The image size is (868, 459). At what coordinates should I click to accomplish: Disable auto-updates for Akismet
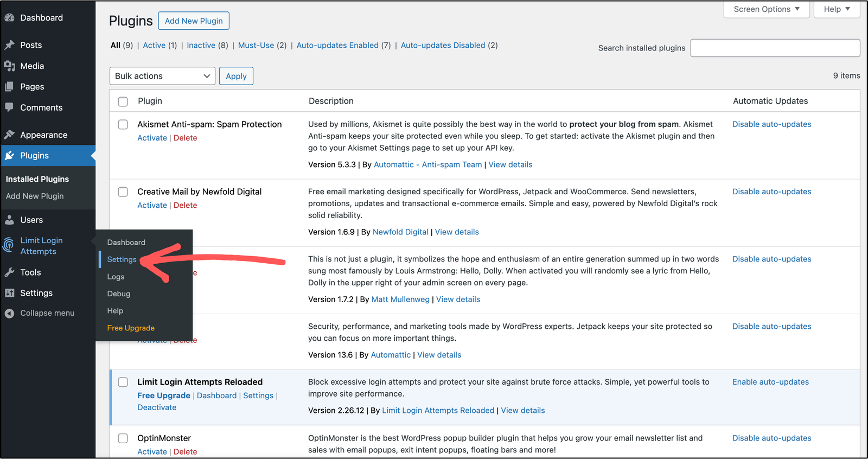coord(771,124)
